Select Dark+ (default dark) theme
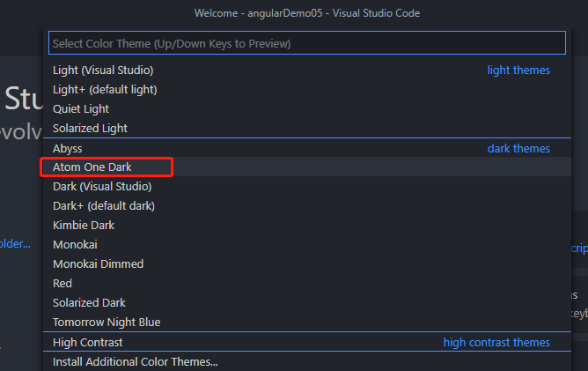 pyautogui.click(x=104, y=205)
